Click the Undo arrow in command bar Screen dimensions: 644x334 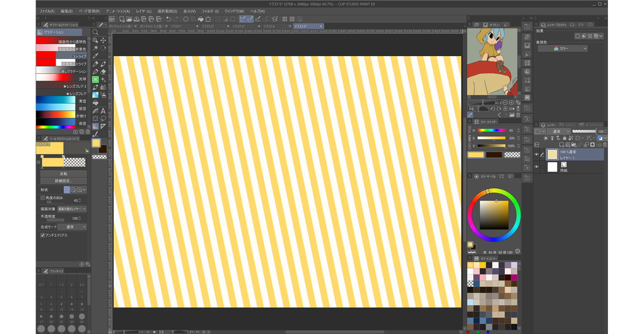pos(168,19)
